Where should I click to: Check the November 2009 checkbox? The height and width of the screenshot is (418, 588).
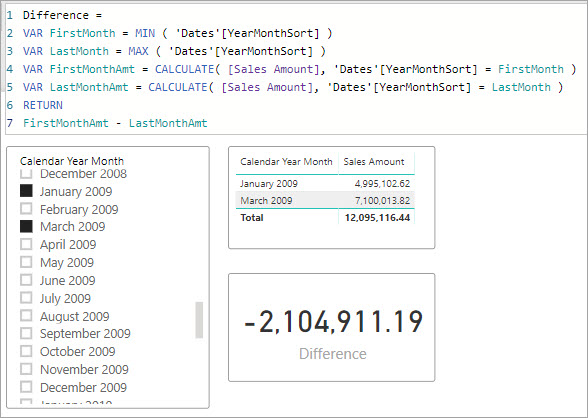(x=26, y=369)
